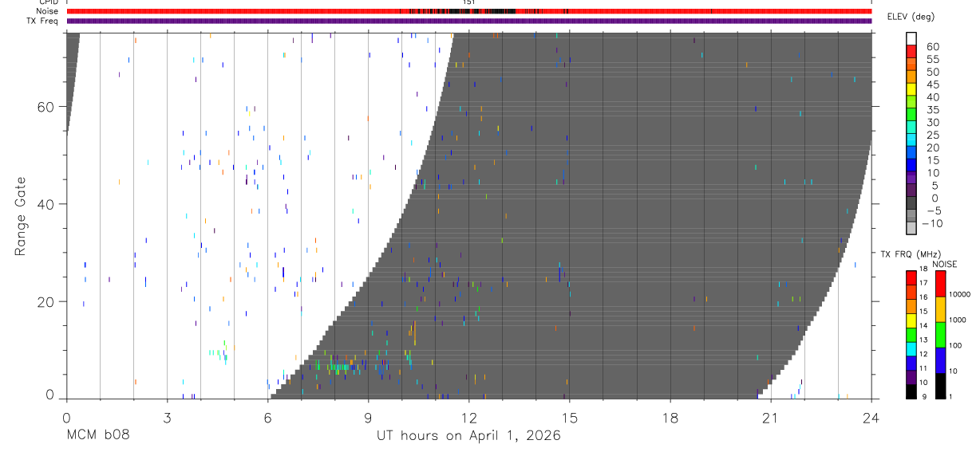Image resolution: width=980 pixels, height=452 pixels.
Task: Click the black bottom segment of TX FRQ bar
Action: click(911, 391)
